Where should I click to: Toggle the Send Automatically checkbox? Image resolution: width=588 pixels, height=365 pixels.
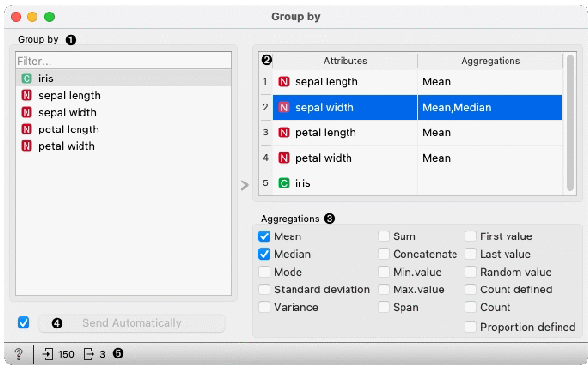tap(24, 322)
